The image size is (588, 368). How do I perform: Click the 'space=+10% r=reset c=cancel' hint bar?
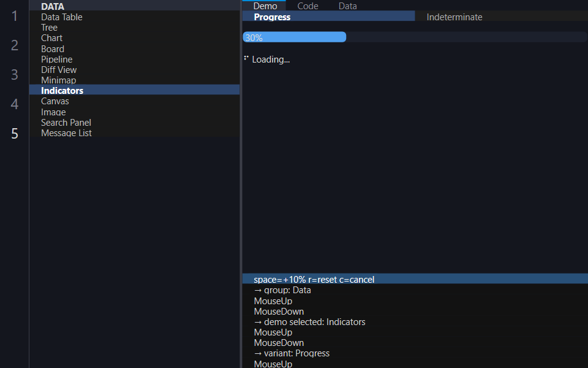415,280
